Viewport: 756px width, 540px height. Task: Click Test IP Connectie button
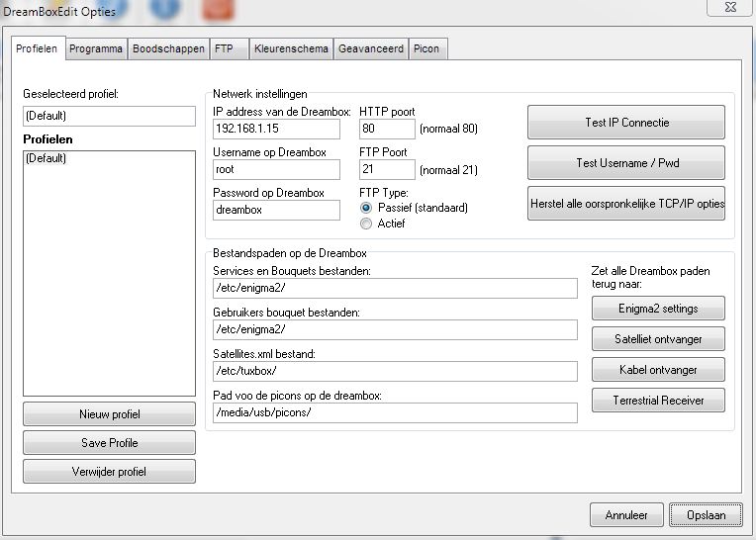[x=626, y=123]
